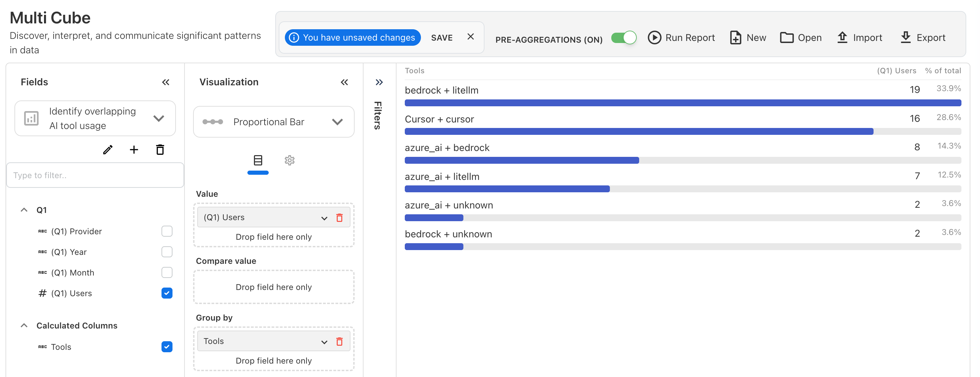
Task: Delete report using black trash icon
Action: point(160,150)
